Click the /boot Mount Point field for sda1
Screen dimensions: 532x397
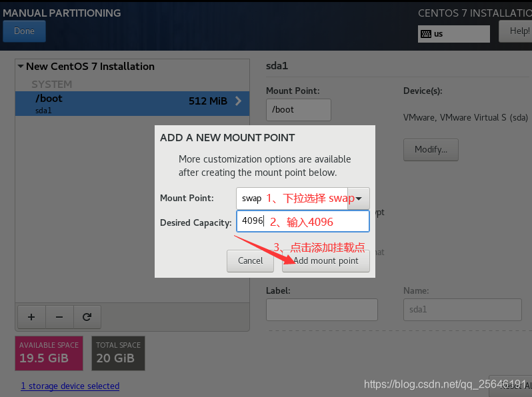pyautogui.click(x=298, y=110)
